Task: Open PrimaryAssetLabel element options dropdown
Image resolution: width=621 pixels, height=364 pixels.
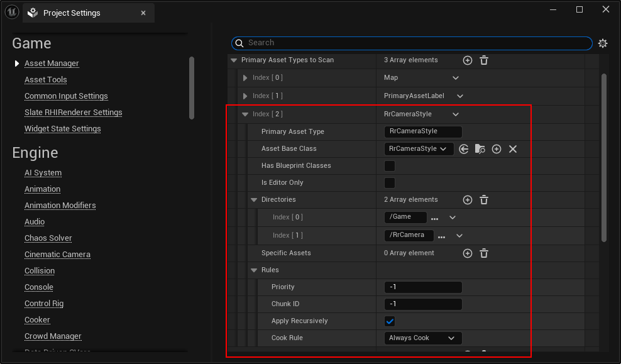Action: click(x=460, y=96)
